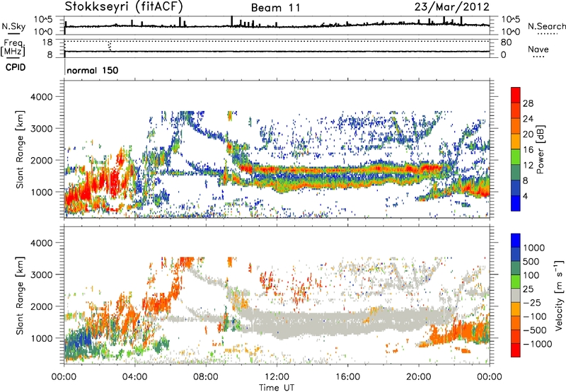Click the title "Stokkseyri (fitACF)"
The width and height of the screenshot is (566, 392).
124,6
